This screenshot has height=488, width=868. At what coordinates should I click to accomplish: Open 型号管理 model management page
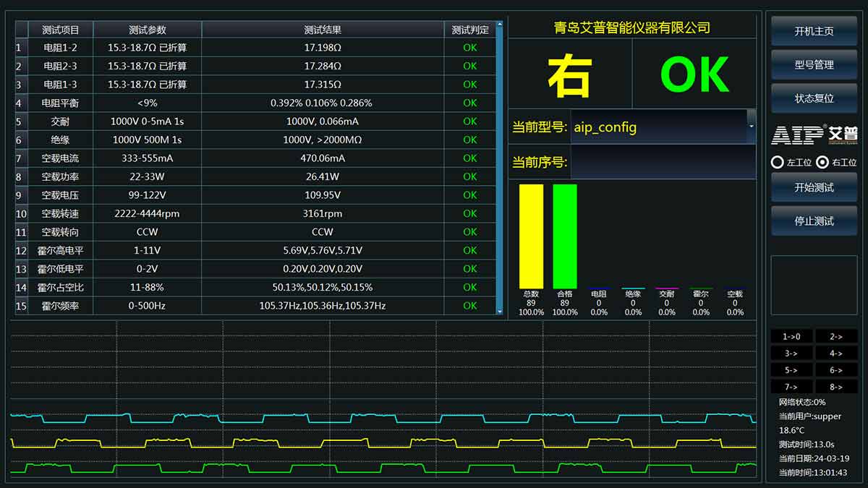(x=814, y=64)
